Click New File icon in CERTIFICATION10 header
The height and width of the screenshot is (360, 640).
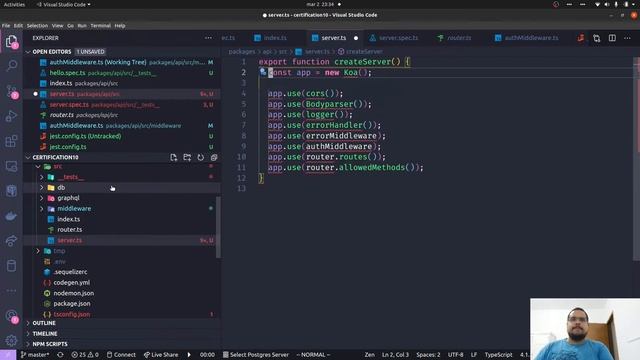click(173, 158)
